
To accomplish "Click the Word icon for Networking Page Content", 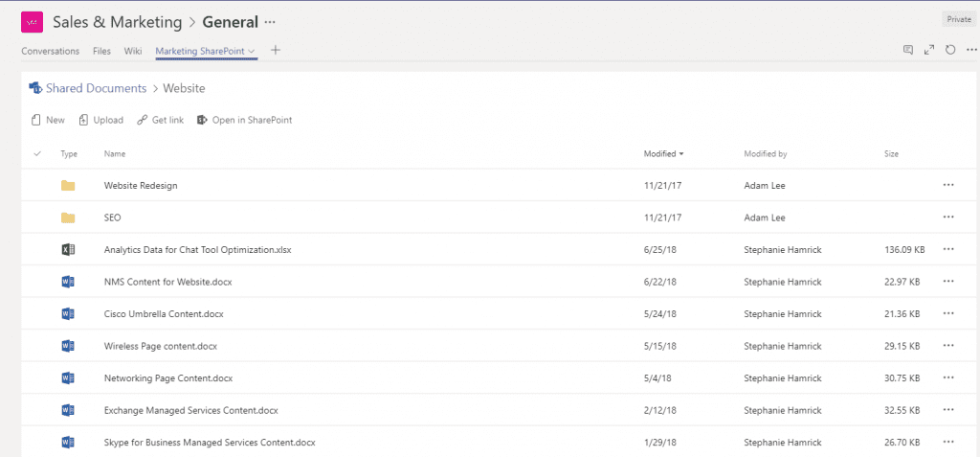I will [68, 378].
